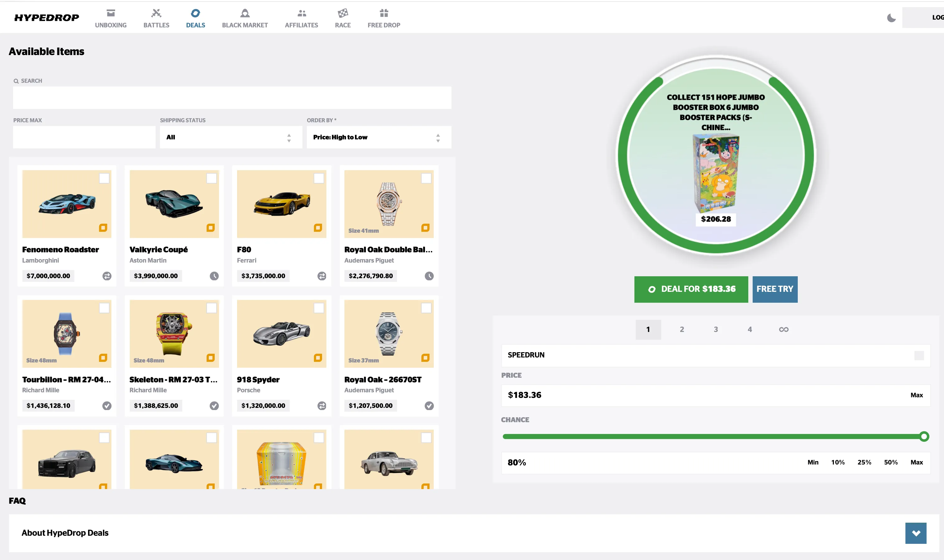The width and height of the screenshot is (944, 560).
Task: Click the swap icon on F80 card
Action: point(322,276)
